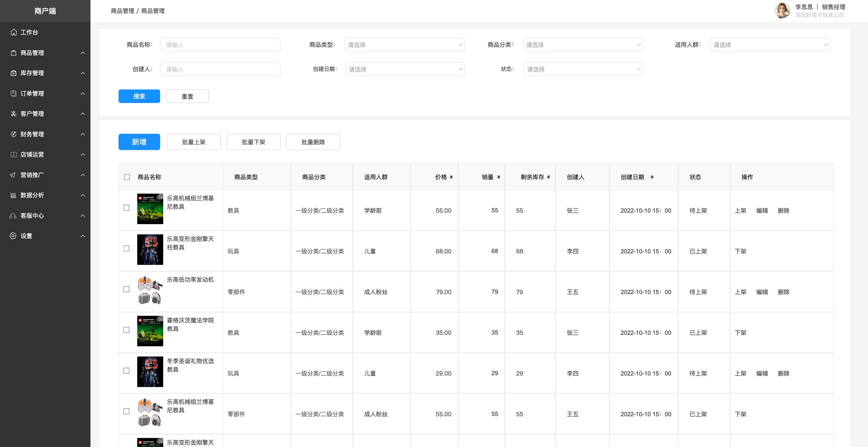Click the 店铺运营 book icon
The image size is (868, 447).
(14, 154)
